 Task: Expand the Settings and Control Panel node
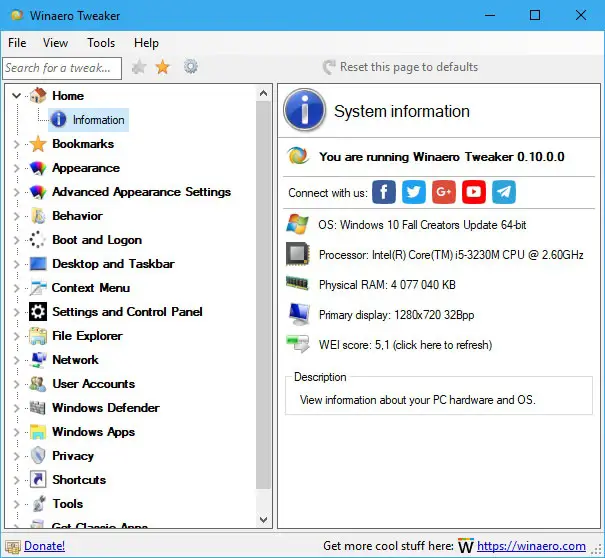coord(16,312)
